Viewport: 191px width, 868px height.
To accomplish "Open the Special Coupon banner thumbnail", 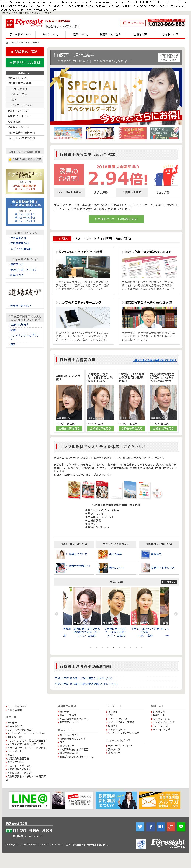I will coord(100,133).
